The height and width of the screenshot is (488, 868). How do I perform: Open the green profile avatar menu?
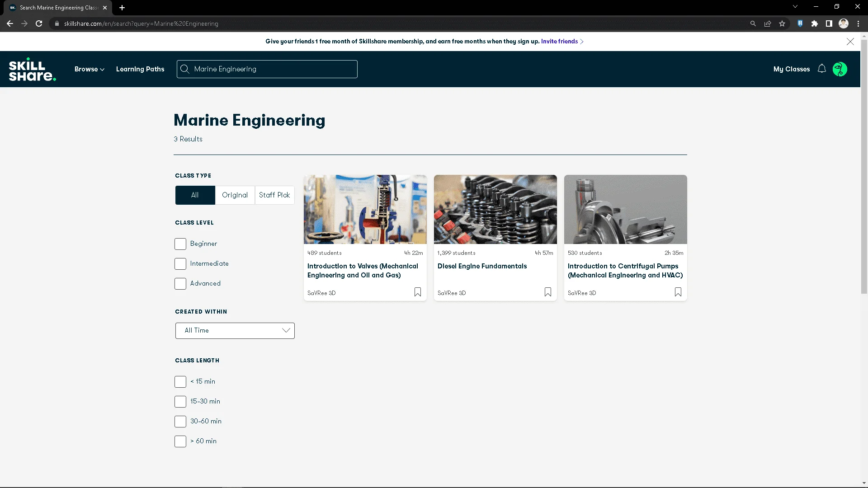840,69
